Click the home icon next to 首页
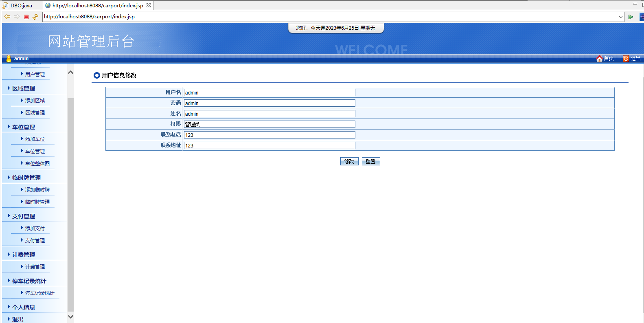Image resolution: width=644 pixels, height=323 pixels. 599,59
